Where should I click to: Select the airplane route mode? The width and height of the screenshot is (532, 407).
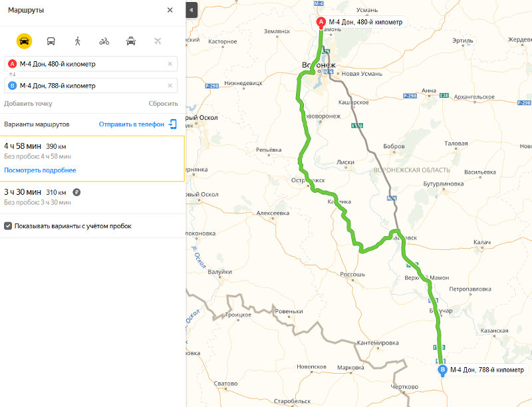point(158,41)
